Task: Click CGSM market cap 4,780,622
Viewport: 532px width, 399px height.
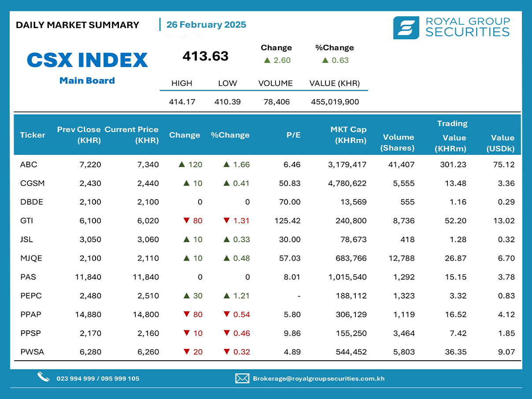Action: (x=347, y=183)
